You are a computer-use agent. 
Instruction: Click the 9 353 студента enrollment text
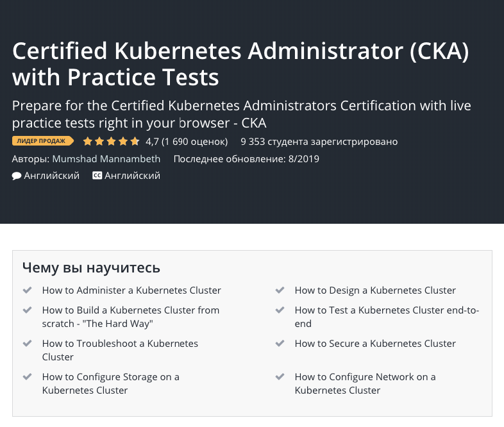coord(319,142)
